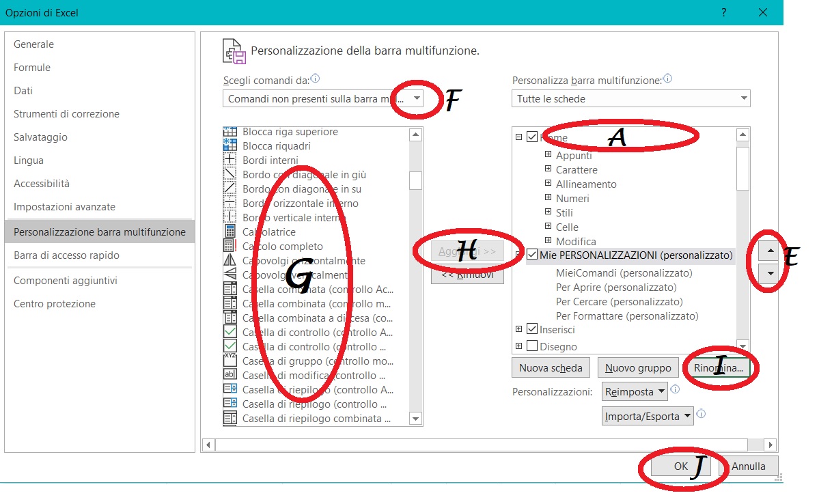Select the Blocca riga superiore command icon
Screen dimensions: 819x504
(230, 132)
